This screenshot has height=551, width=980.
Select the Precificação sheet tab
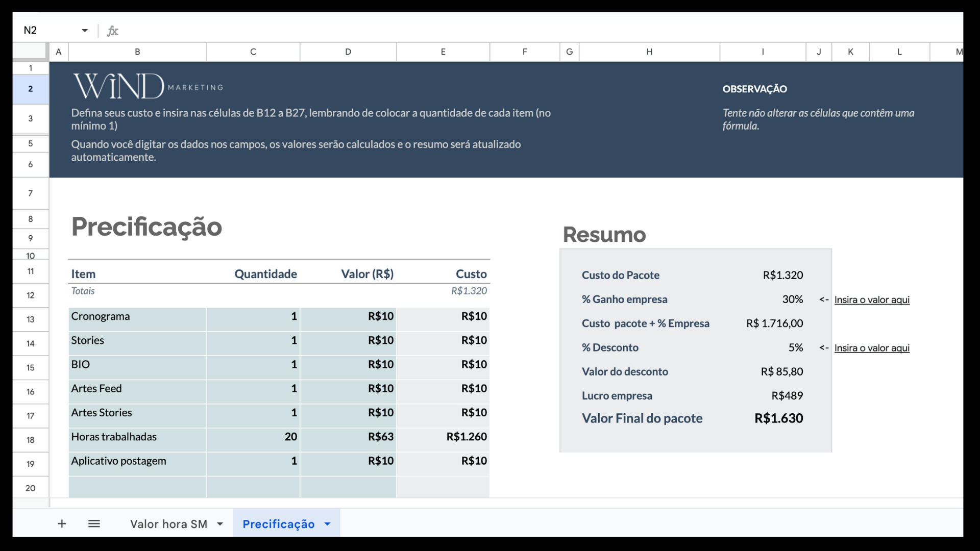pos(278,524)
